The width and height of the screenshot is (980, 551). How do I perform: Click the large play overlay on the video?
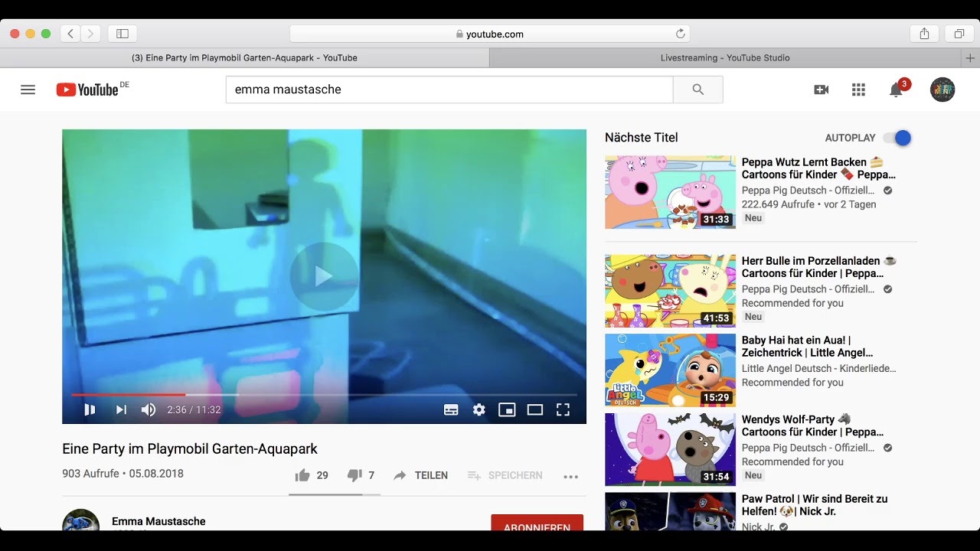[324, 276]
